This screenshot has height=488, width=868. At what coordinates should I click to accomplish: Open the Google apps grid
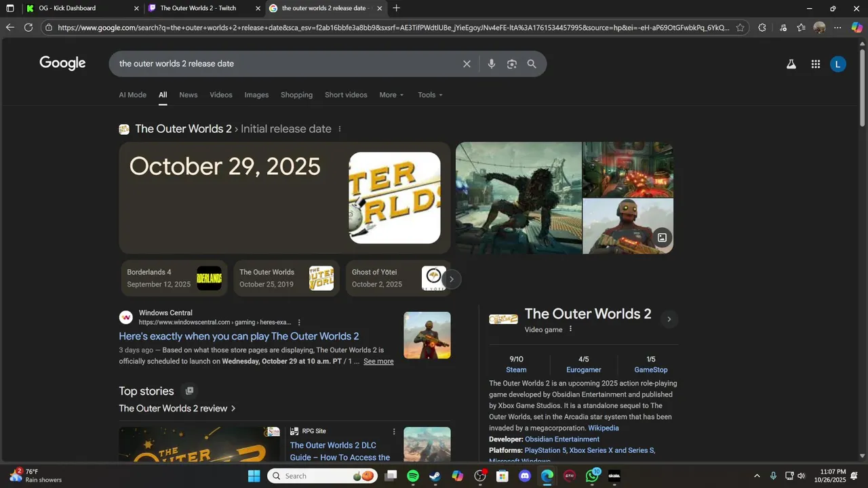(x=816, y=64)
